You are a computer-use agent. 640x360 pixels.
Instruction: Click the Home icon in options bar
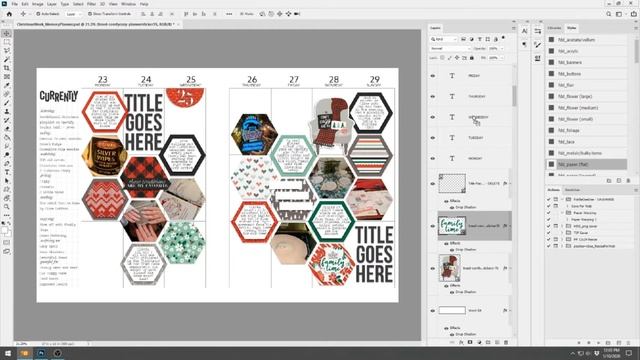tap(9, 14)
